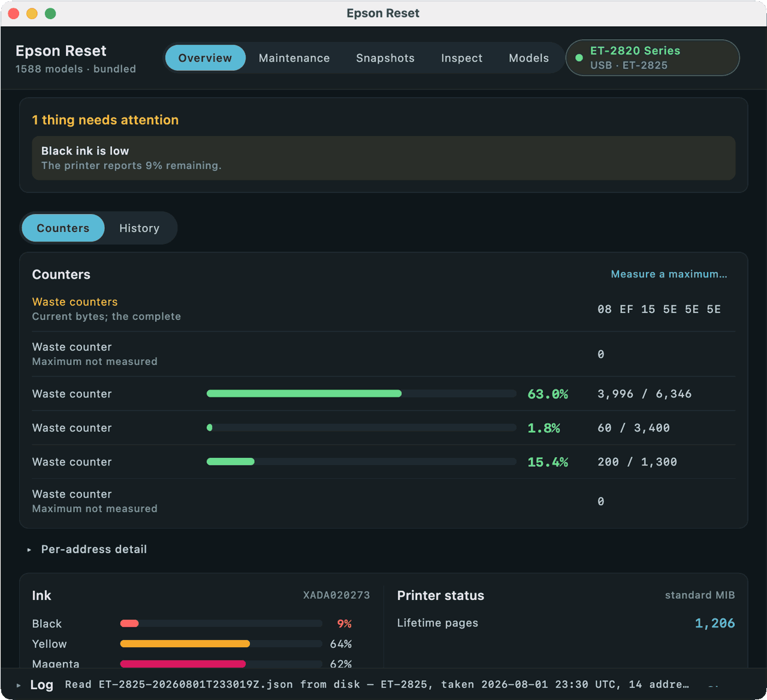767x700 pixels.
Task: Click the green connection status dot
Action: coord(579,58)
